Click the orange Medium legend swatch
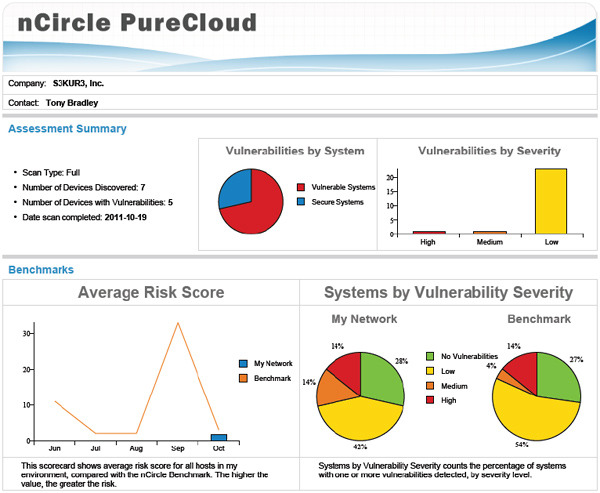The image size is (600, 493). pos(430,386)
